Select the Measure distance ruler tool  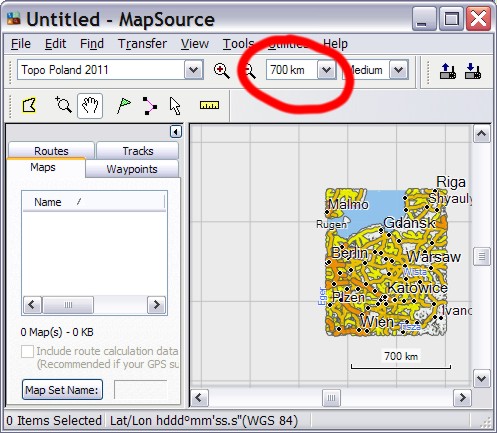[x=209, y=105]
